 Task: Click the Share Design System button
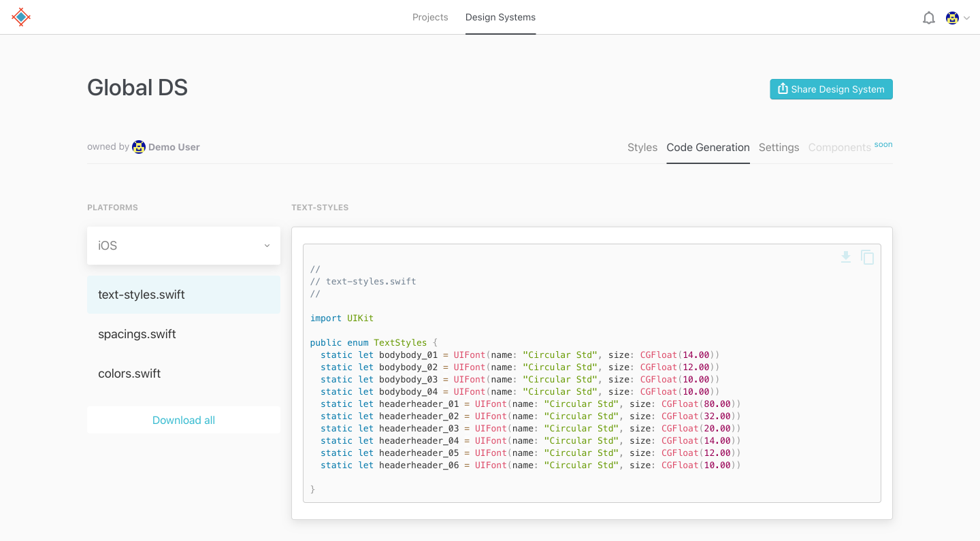pyautogui.click(x=831, y=89)
